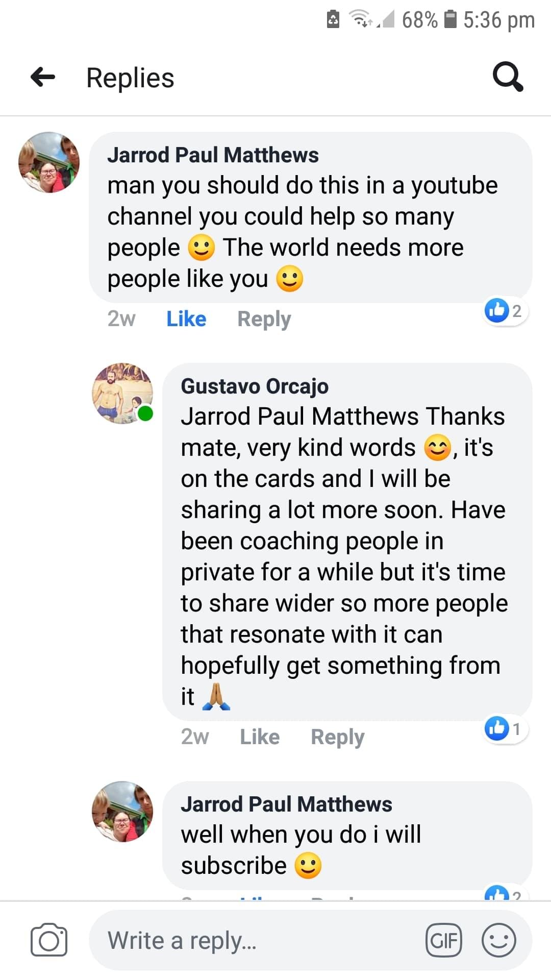
Task: Toggle Like on Gustavo Orcajo's comment
Action: coord(260,737)
